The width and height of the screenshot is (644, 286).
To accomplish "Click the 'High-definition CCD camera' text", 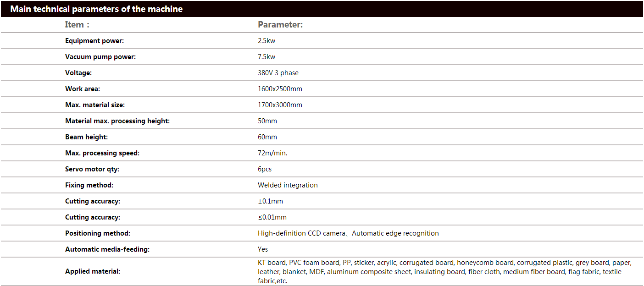I will click(x=301, y=233).
